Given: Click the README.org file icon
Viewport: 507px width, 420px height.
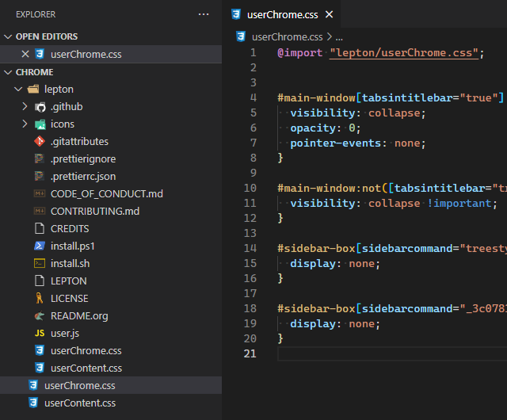Looking at the screenshot, I should (x=40, y=316).
